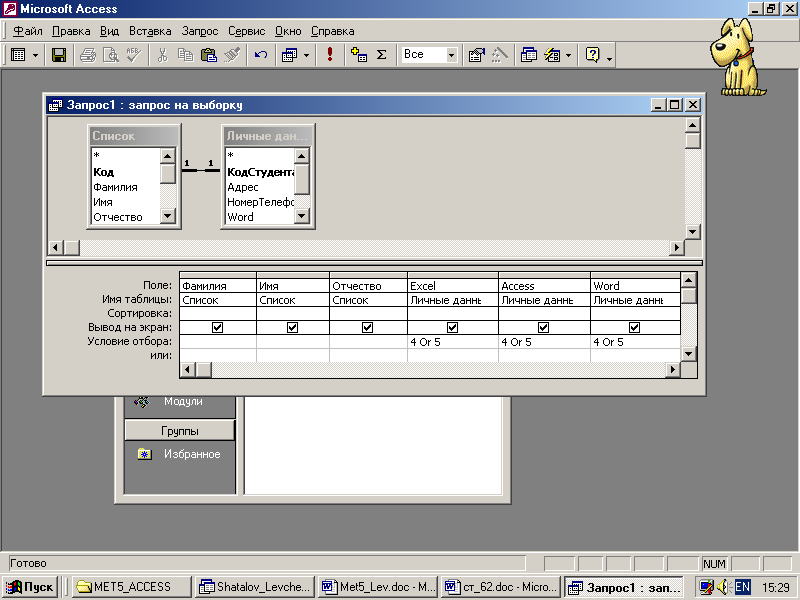Uncheck show box for Отчество column

click(367, 328)
